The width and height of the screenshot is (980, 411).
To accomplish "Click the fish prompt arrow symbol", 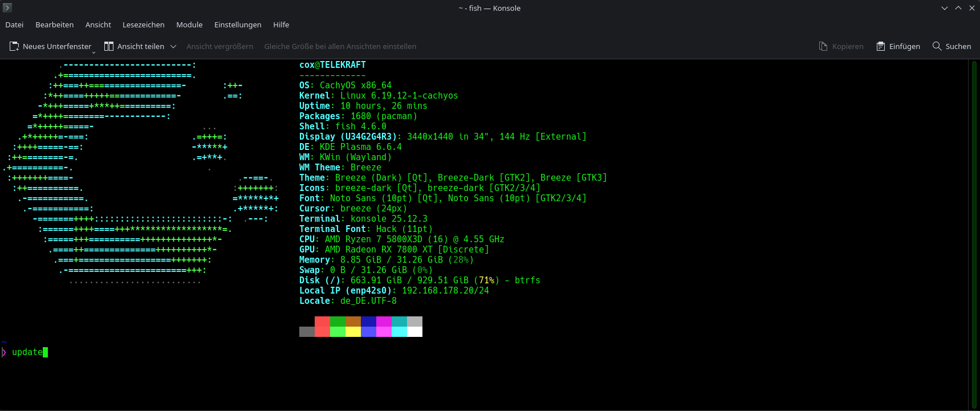I will pyautogui.click(x=4, y=352).
